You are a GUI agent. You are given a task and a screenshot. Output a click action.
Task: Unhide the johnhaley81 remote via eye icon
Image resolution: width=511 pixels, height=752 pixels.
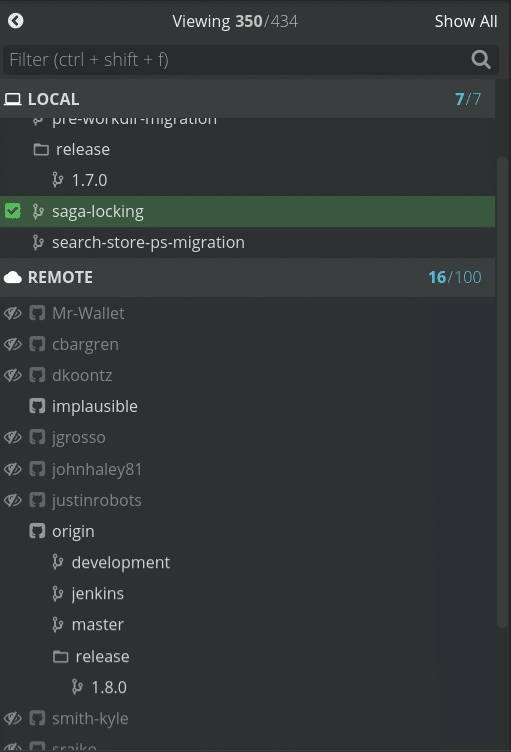pos(13,469)
